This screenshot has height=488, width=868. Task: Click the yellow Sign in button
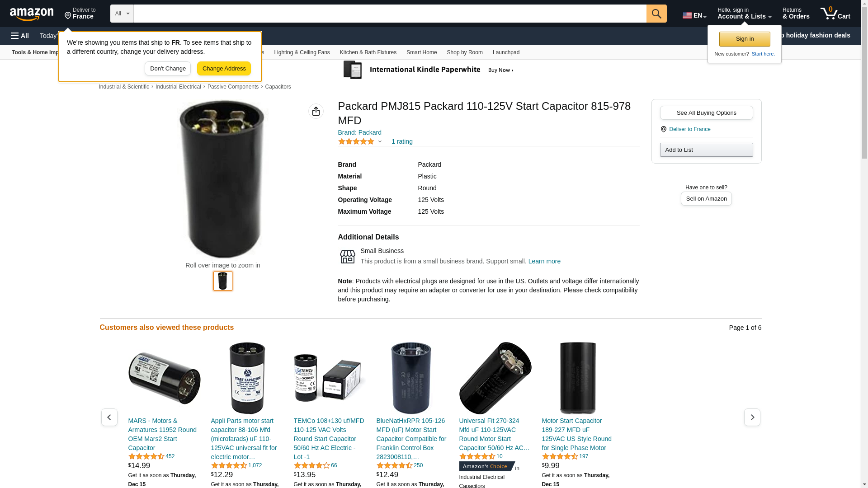pos(745,39)
